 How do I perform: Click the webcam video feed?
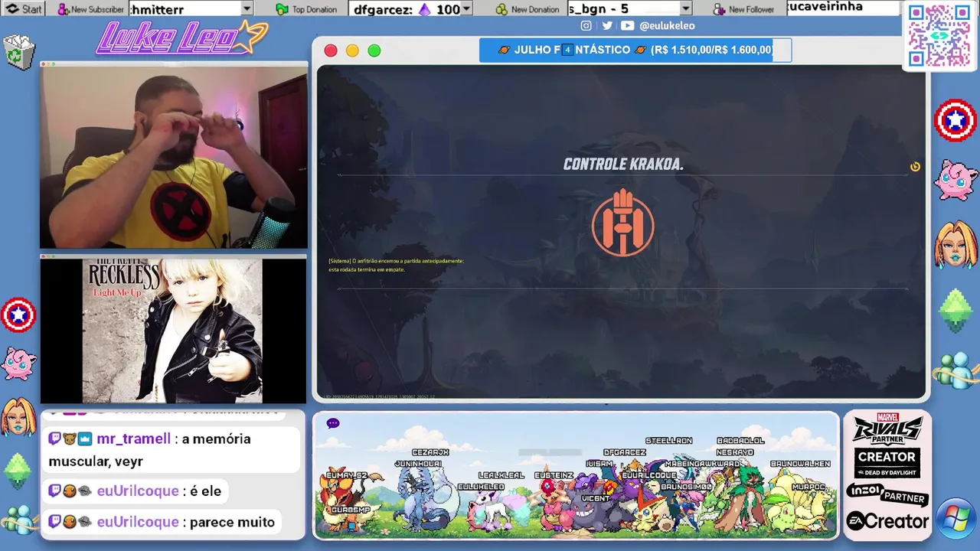pyautogui.click(x=174, y=157)
